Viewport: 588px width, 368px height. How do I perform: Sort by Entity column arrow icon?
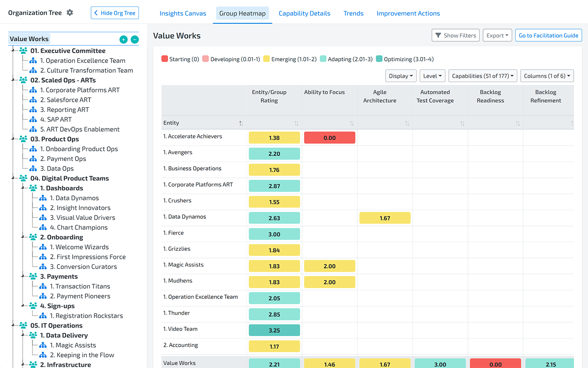(x=241, y=123)
